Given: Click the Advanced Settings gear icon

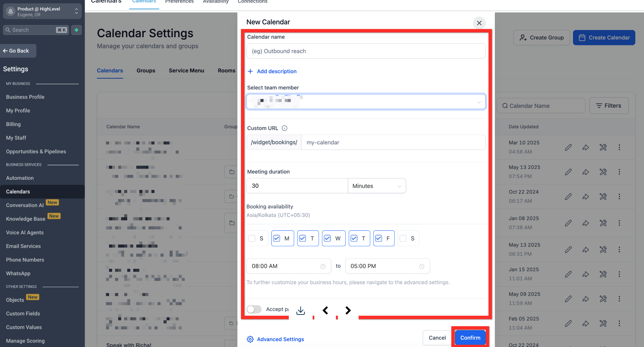Looking at the screenshot, I should tap(250, 339).
